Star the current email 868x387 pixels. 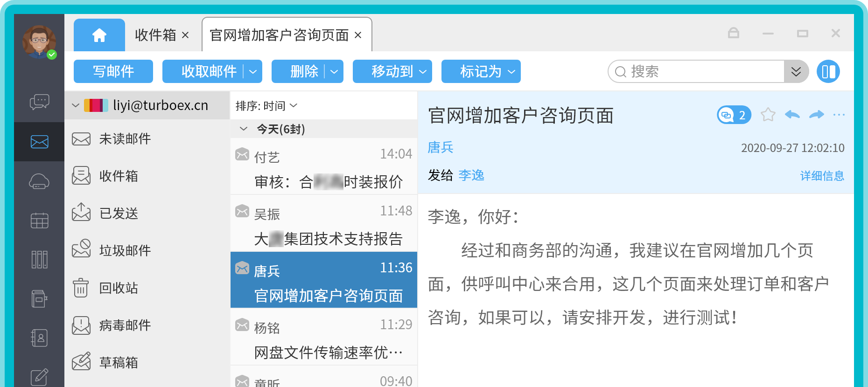coord(768,115)
